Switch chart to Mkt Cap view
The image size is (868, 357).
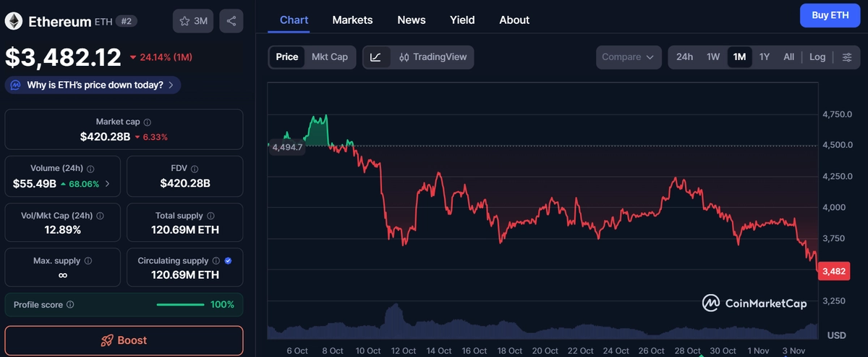(329, 57)
